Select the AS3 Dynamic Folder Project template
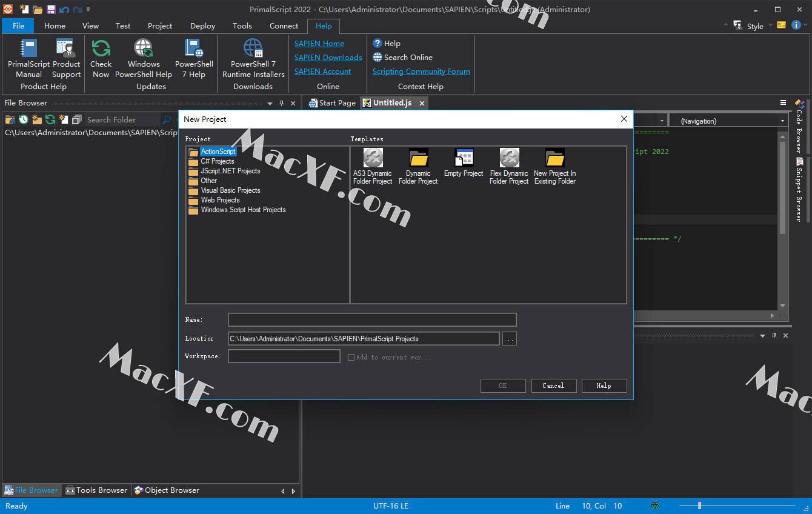 point(373,167)
